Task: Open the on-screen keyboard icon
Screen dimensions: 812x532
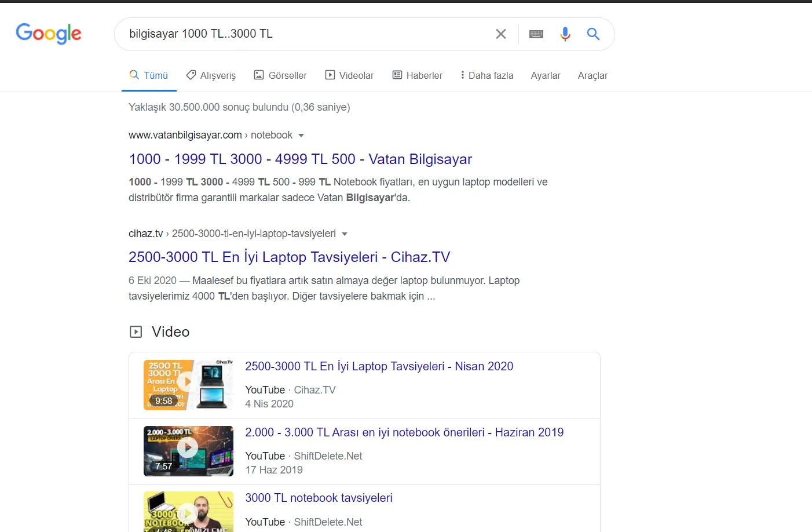Action: (536, 34)
